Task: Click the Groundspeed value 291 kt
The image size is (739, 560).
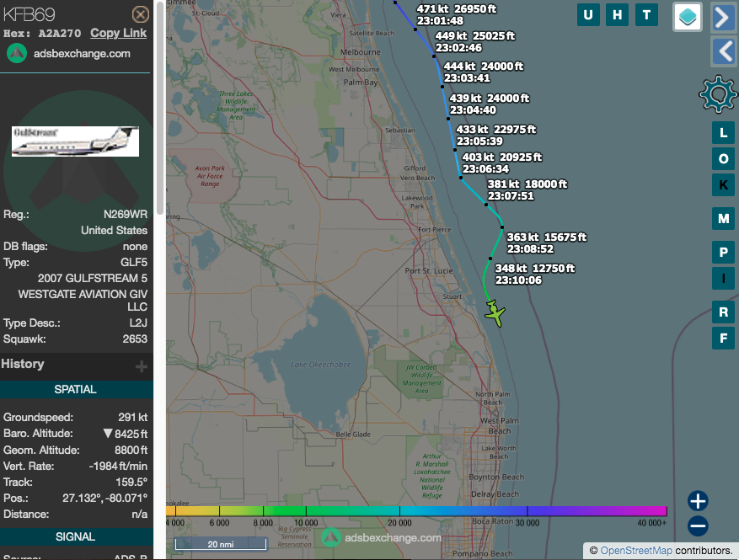Action: [x=132, y=418]
